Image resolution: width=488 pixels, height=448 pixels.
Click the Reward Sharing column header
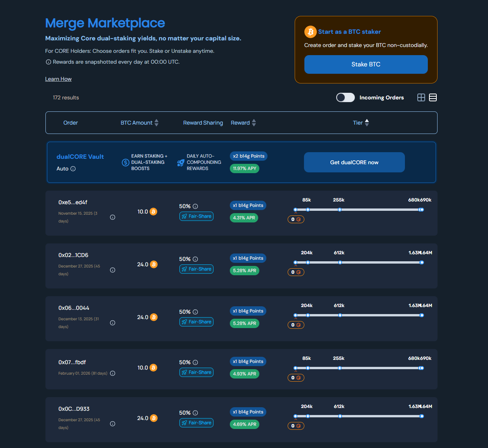(203, 123)
